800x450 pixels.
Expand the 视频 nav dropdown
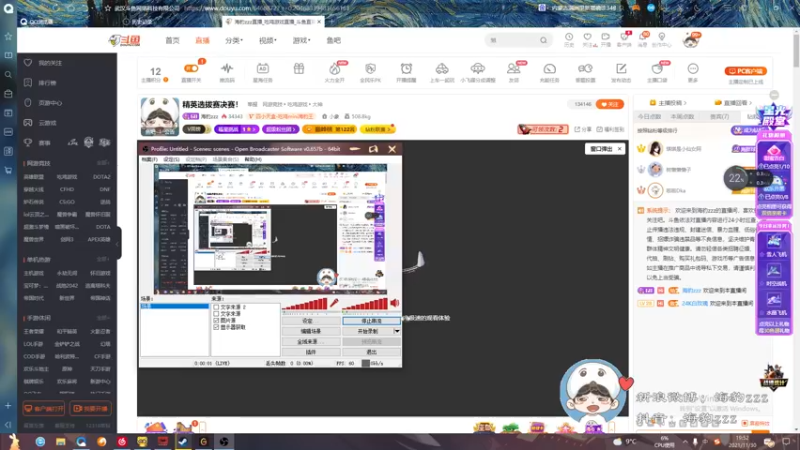click(x=267, y=40)
